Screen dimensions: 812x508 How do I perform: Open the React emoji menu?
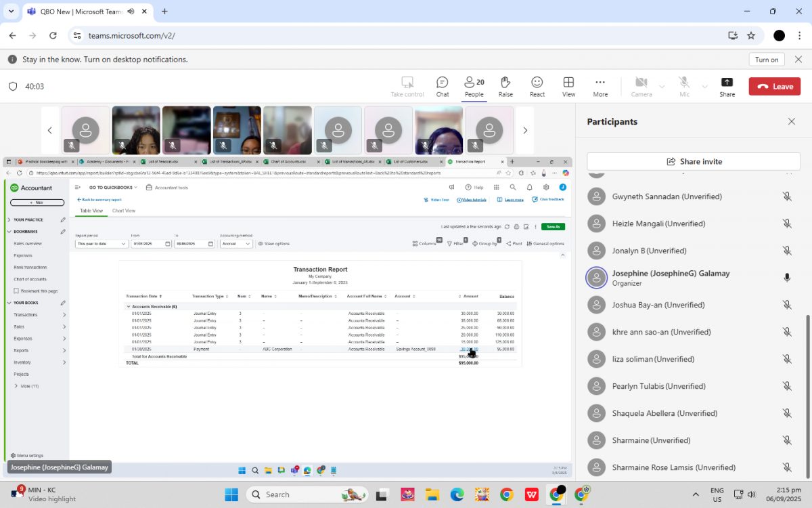tap(537, 86)
